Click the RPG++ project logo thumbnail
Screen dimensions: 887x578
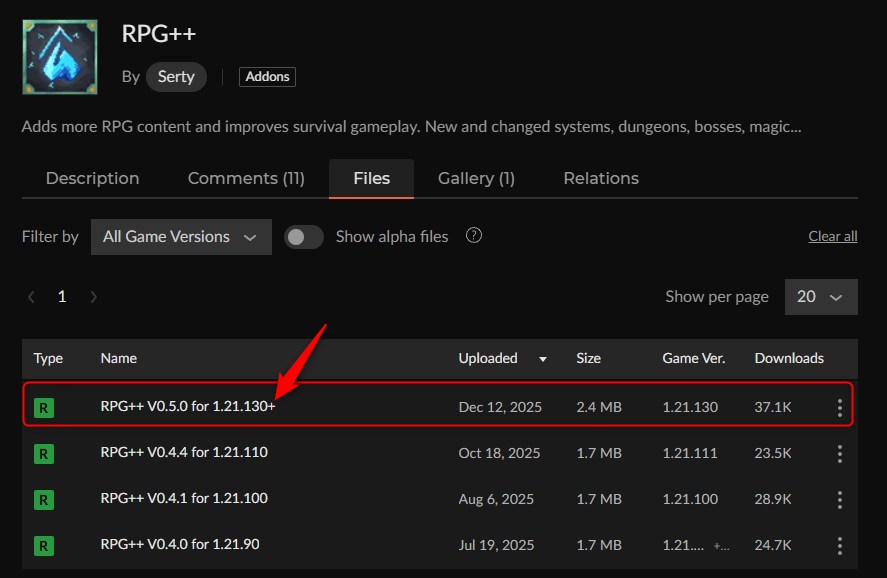pos(60,57)
